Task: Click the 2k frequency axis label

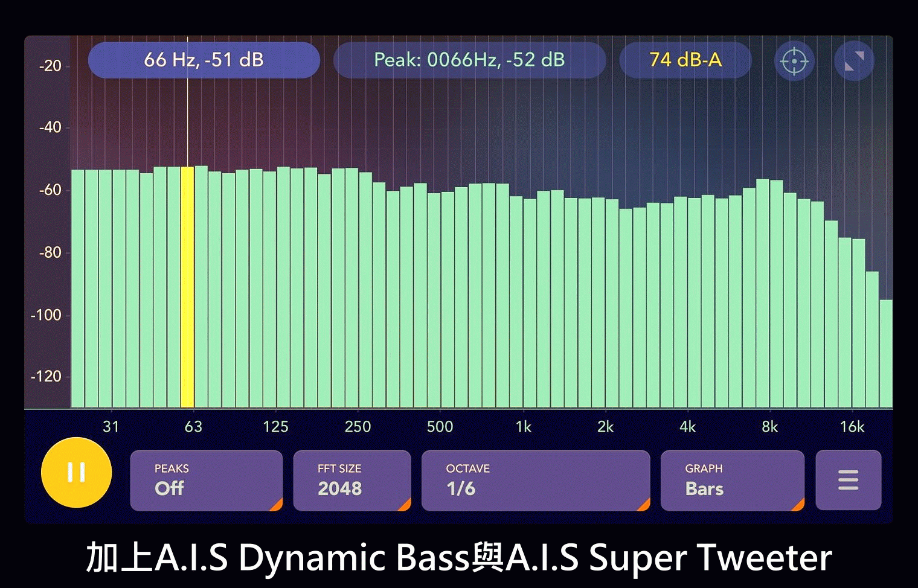Action: pyautogui.click(x=606, y=427)
